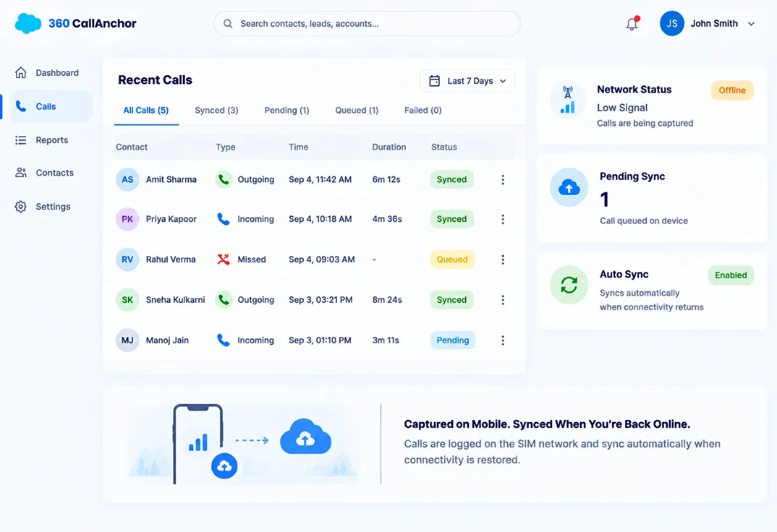The width and height of the screenshot is (777, 532).
Task: Open more options for Manoj Jain
Action: 503,340
